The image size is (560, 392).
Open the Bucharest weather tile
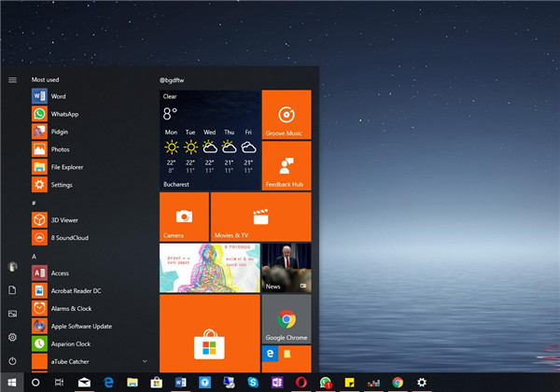[x=210, y=140]
